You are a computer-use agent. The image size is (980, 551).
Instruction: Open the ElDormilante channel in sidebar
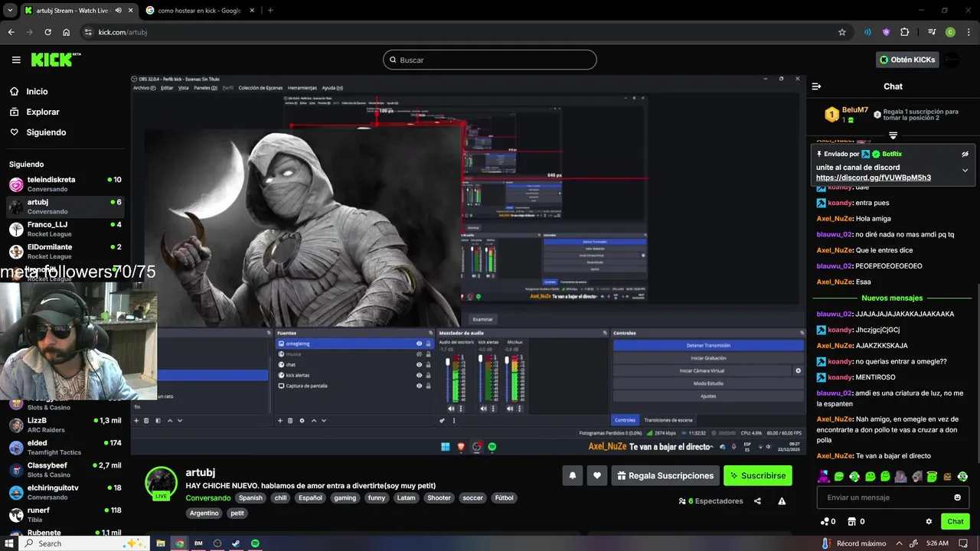pyautogui.click(x=65, y=251)
